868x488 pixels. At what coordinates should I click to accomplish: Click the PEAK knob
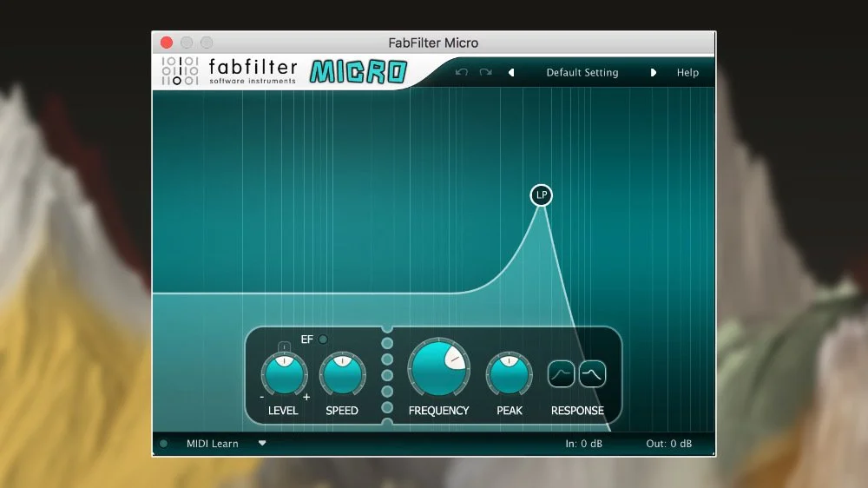point(509,374)
